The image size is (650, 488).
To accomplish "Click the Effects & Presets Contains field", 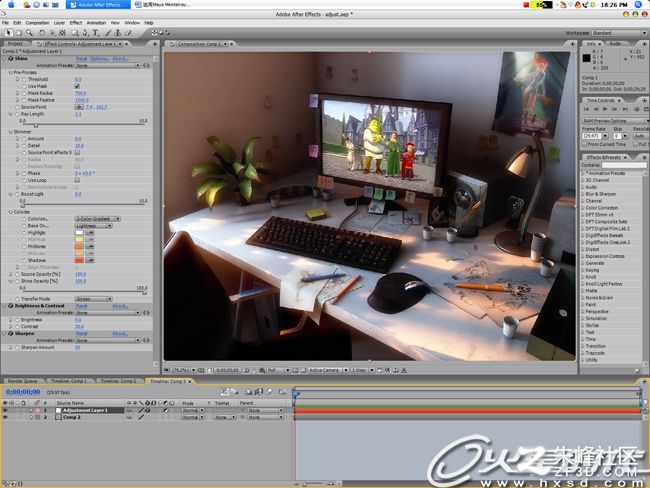I will [x=623, y=165].
